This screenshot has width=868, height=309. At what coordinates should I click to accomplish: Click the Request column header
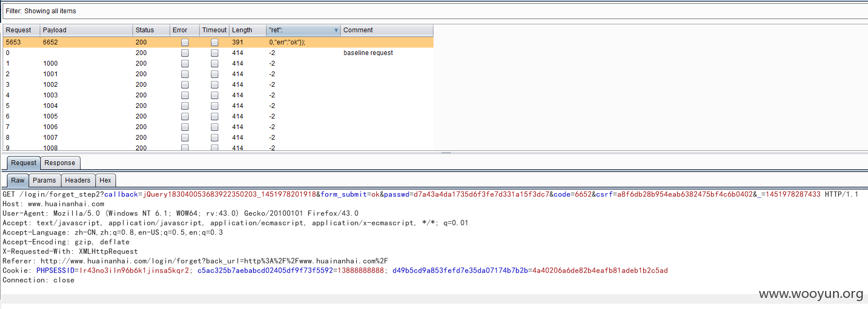coord(21,30)
